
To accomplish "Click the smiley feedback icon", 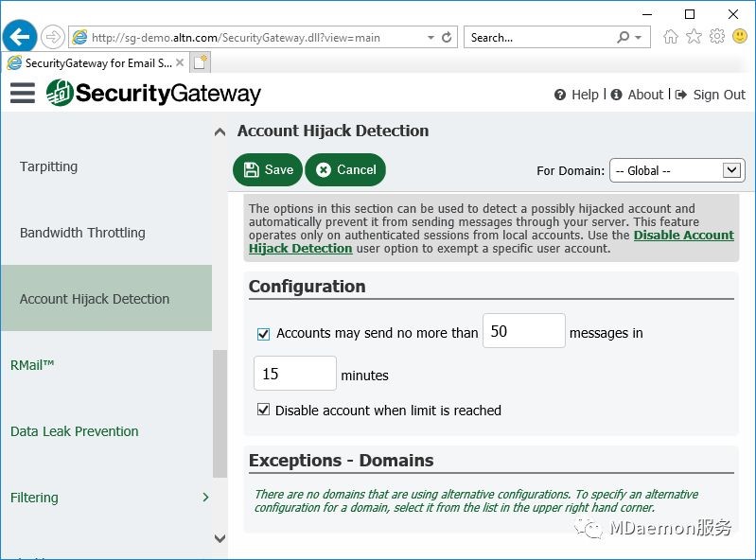I will [740, 36].
